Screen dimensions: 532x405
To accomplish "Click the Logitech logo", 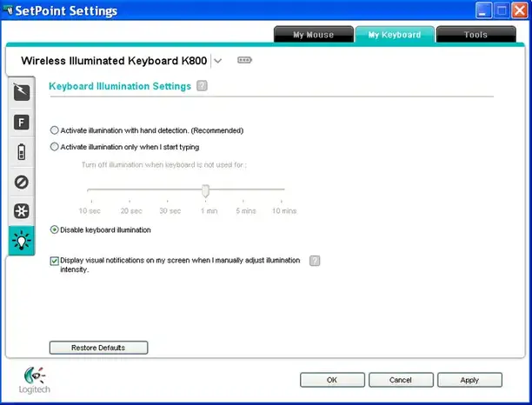I will [34, 380].
